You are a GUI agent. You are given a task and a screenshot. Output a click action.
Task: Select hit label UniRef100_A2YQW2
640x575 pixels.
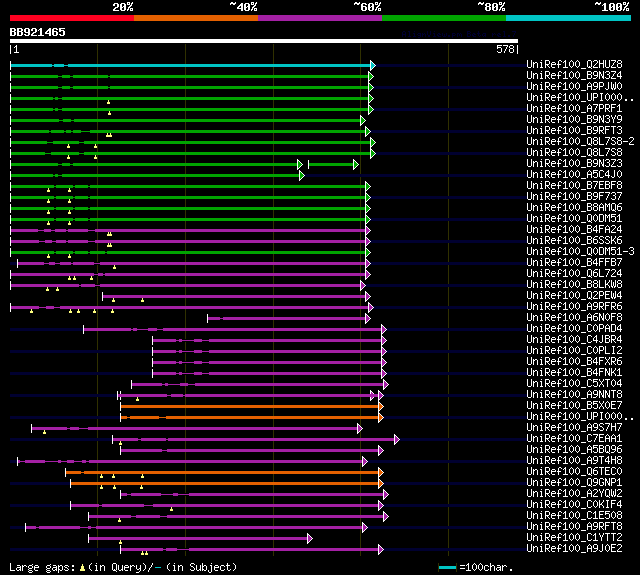tap(574, 494)
